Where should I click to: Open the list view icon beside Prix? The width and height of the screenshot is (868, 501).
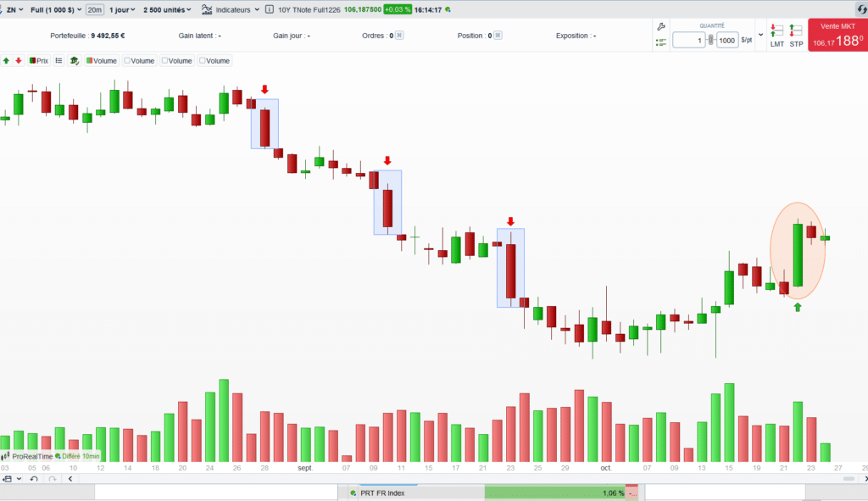58,61
